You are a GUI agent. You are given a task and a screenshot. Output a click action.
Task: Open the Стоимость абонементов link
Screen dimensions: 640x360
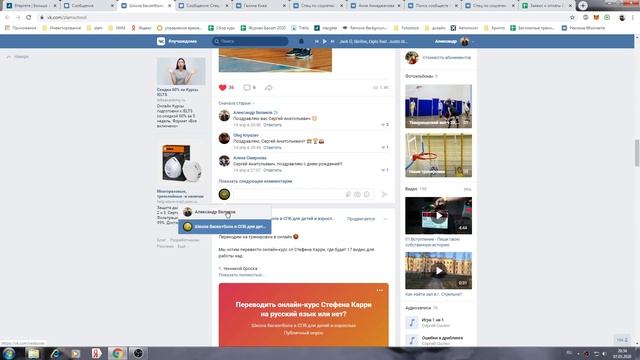pos(447,58)
